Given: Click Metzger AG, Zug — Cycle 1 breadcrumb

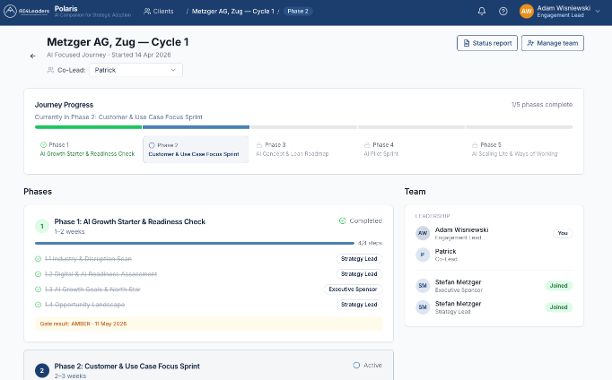Looking at the screenshot, I should pos(233,11).
